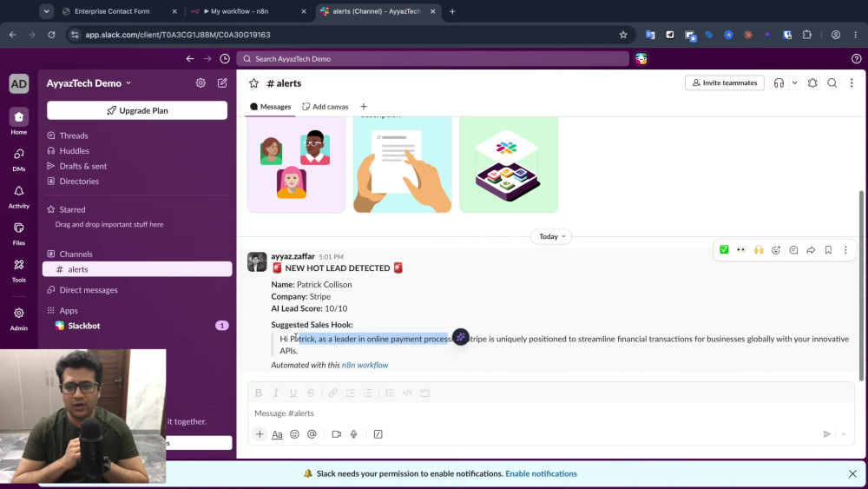Screen dimensions: 868x489
Task: Open more message actions menu
Action: point(845,250)
